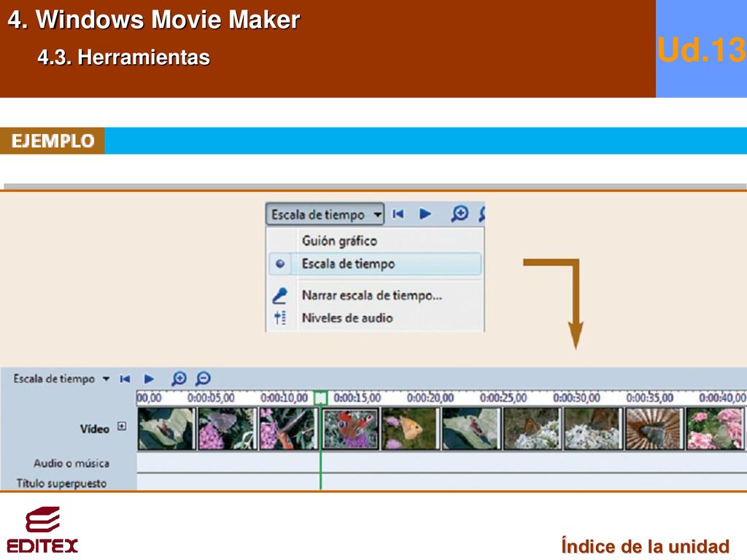Screen dimensions: 747x560
Task: Click the Título superpuesto track label
Action: click(x=61, y=483)
